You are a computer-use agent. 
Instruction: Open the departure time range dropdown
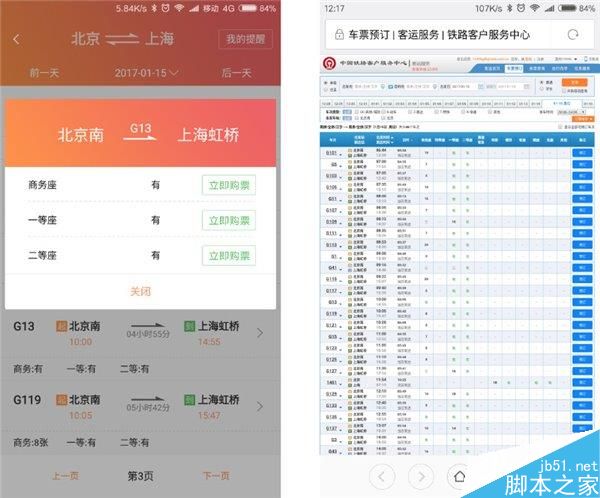pyautogui.click(x=571, y=112)
